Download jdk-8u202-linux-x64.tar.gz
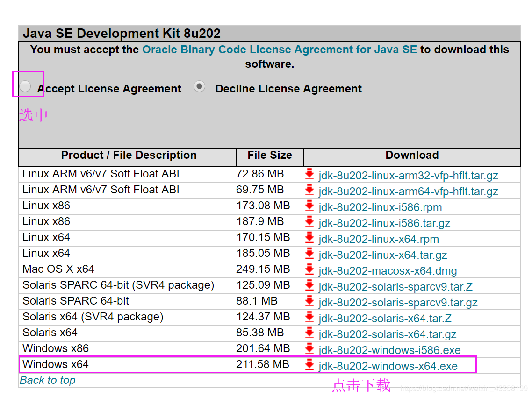 pos(383,255)
